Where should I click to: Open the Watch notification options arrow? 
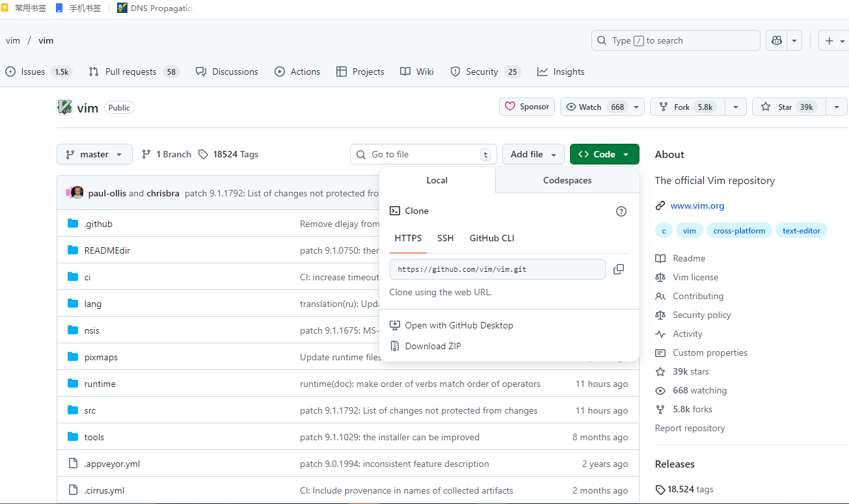point(638,107)
